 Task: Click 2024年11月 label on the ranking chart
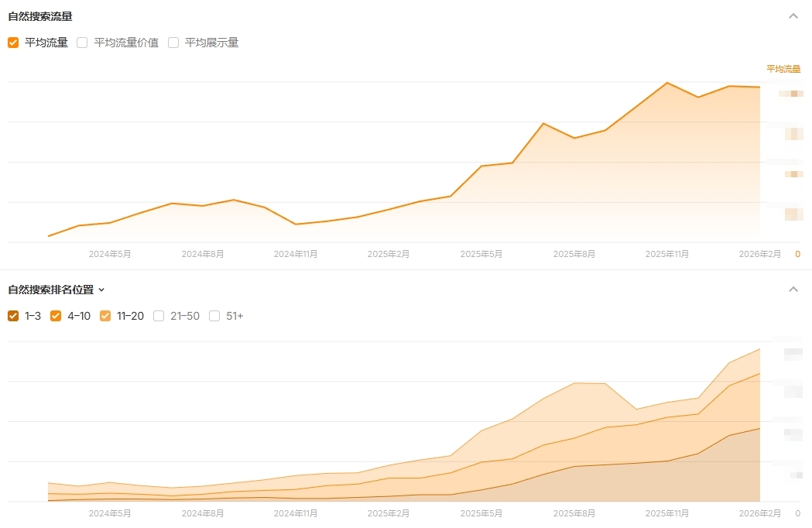[x=296, y=513]
